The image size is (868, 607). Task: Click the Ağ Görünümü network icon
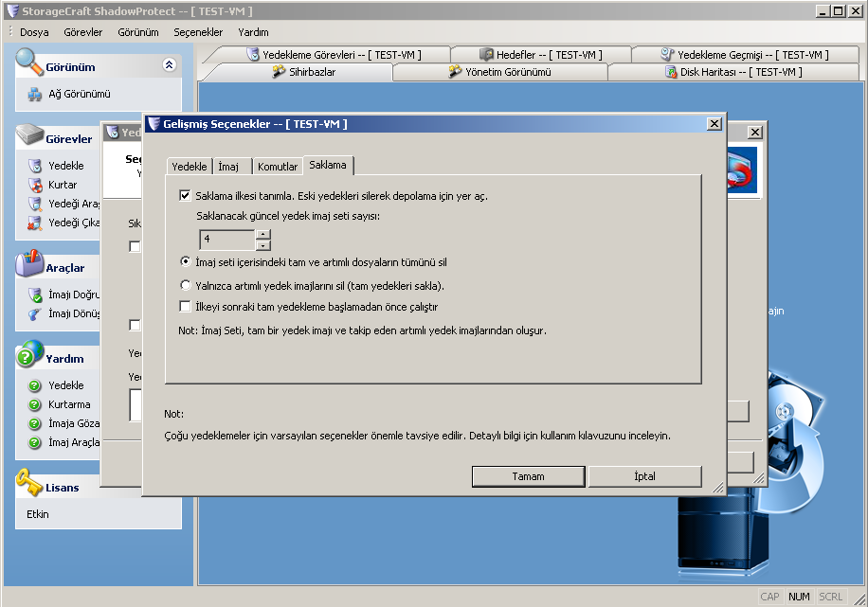pos(35,95)
